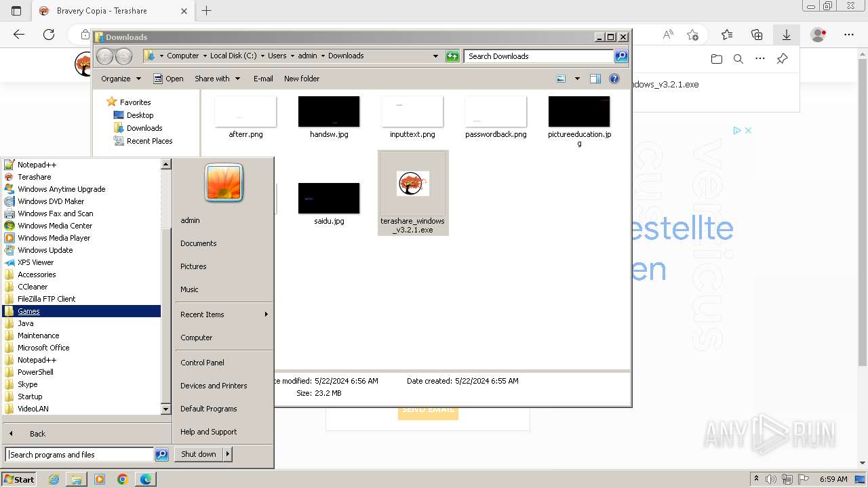This screenshot has height=488, width=868.
Task: Expand the FileZilla FTP Client folder
Action: pos(46,299)
